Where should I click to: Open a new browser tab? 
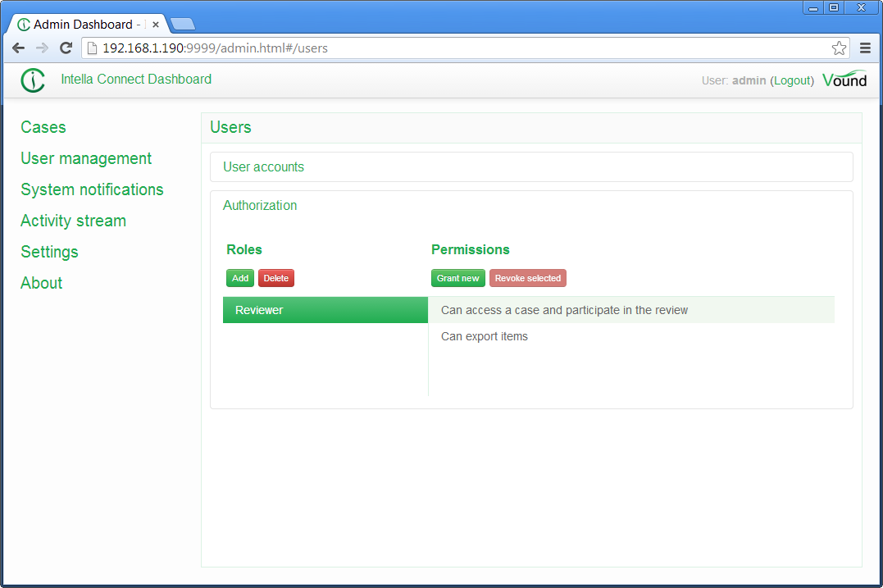coord(182,25)
